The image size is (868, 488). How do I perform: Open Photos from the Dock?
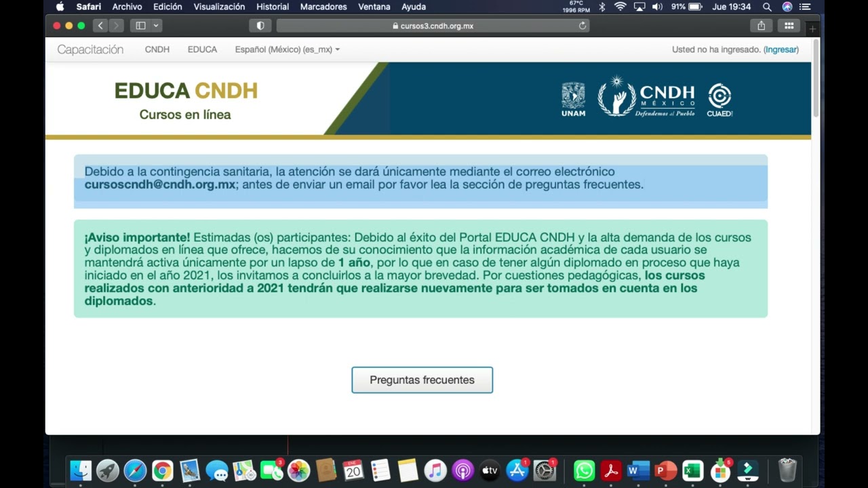coord(299,470)
